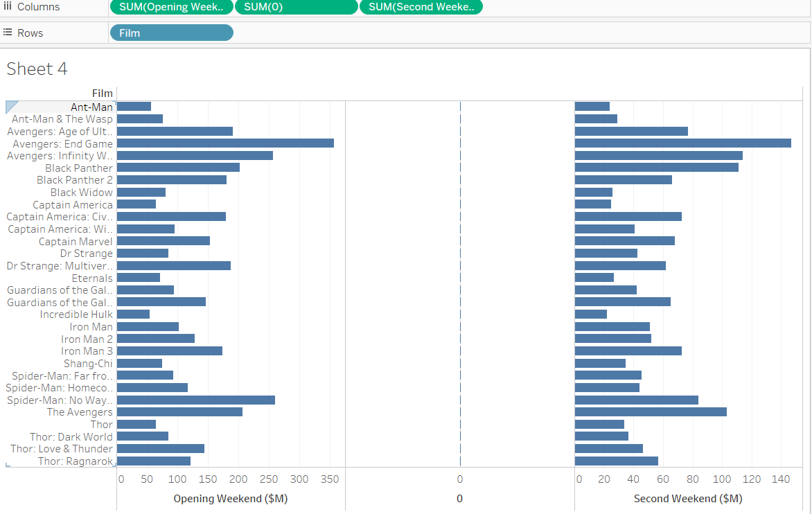The width and height of the screenshot is (812, 514).
Task: Click the bold 0 axis title
Action: pos(459,499)
